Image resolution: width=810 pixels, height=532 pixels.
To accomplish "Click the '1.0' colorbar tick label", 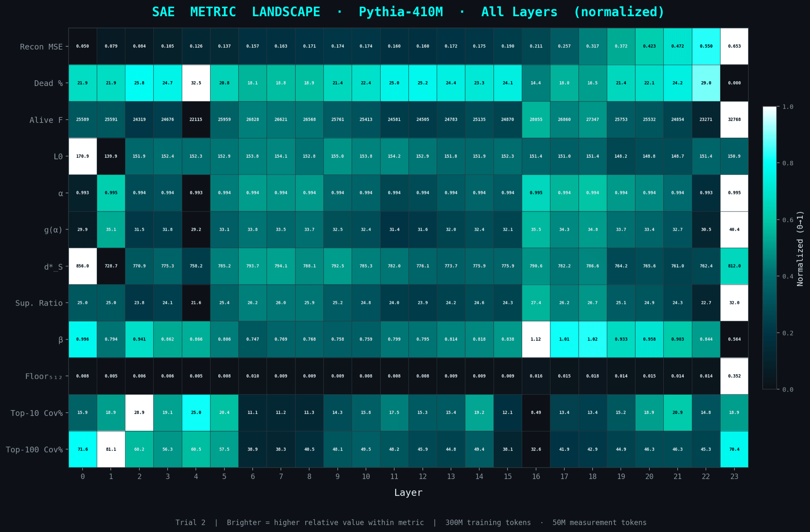I will 787,107.
